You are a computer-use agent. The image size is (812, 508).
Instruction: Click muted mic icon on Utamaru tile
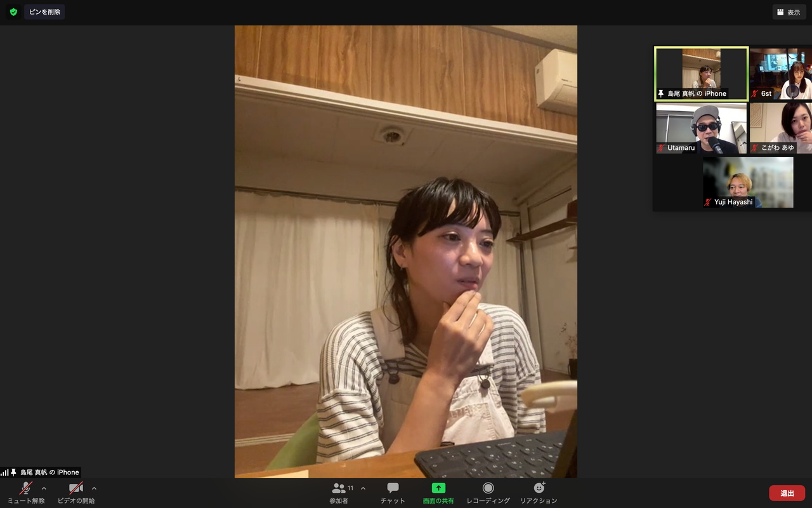(662, 148)
